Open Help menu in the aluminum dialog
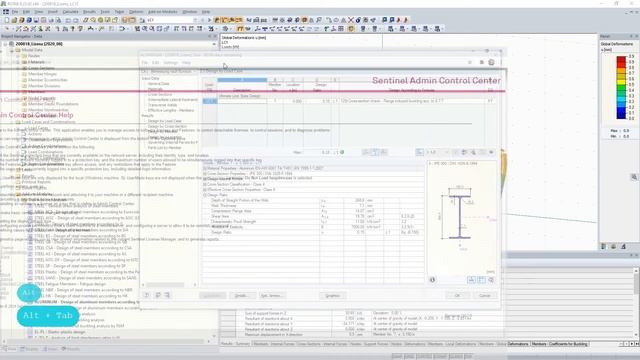 [x=186, y=62]
